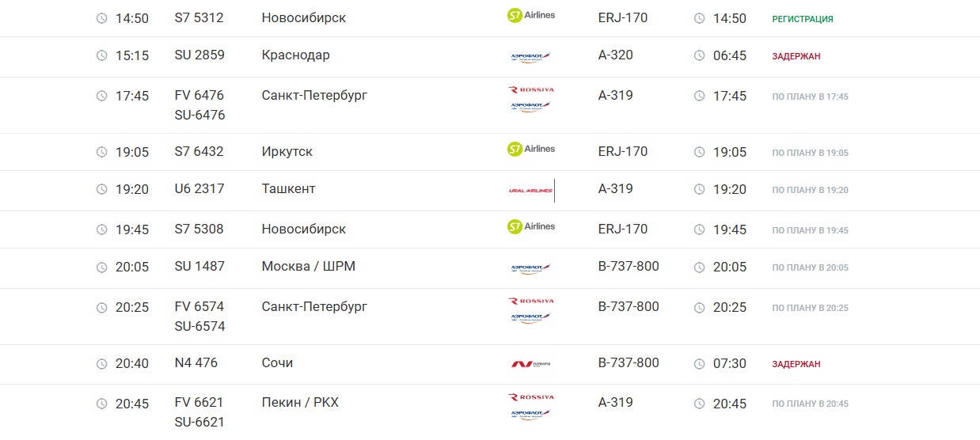Screen dimensions: 980x440
Task: Click the clock icon next to 07:30 actual time
Action: [699, 364]
